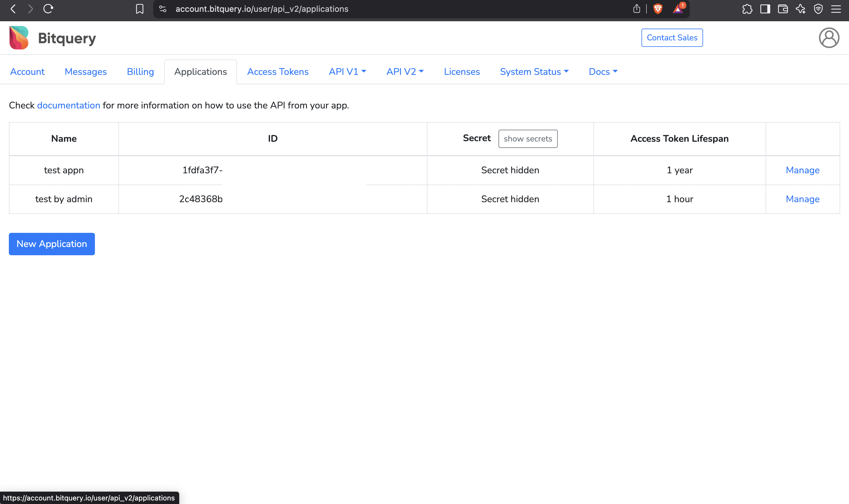
Task: Open the Account tab
Action: click(27, 72)
